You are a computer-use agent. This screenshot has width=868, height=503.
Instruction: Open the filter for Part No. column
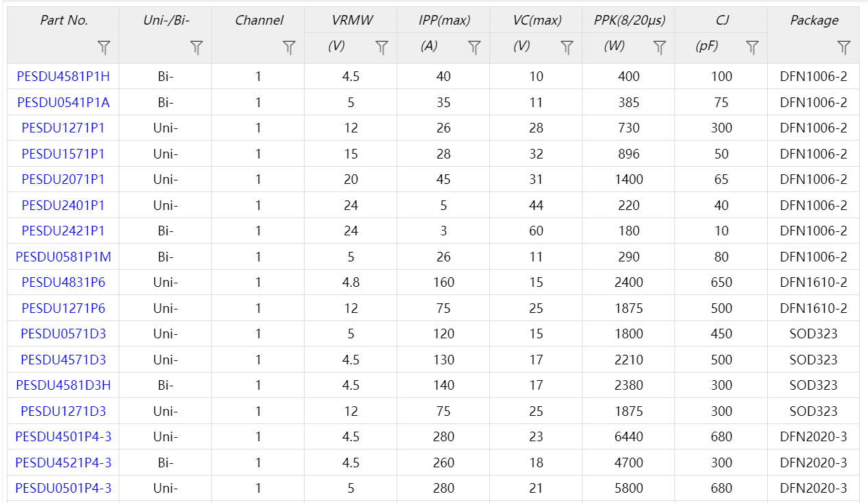pyautogui.click(x=104, y=47)
